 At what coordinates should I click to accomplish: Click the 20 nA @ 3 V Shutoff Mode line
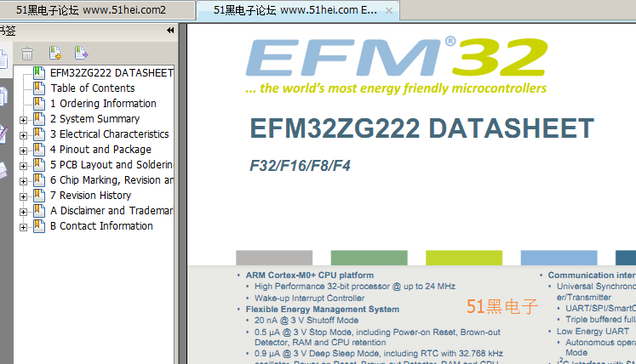coord(307,321)
